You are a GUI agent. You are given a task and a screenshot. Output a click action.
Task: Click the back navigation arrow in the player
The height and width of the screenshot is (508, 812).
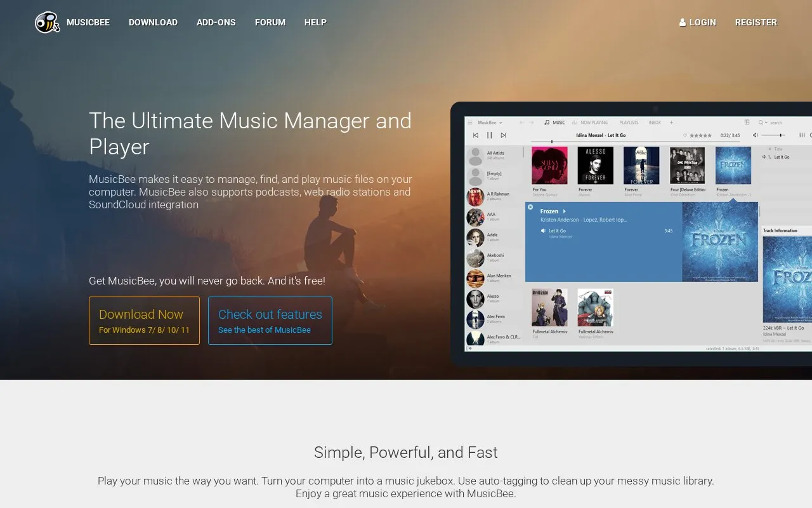[x=521, y=123]
